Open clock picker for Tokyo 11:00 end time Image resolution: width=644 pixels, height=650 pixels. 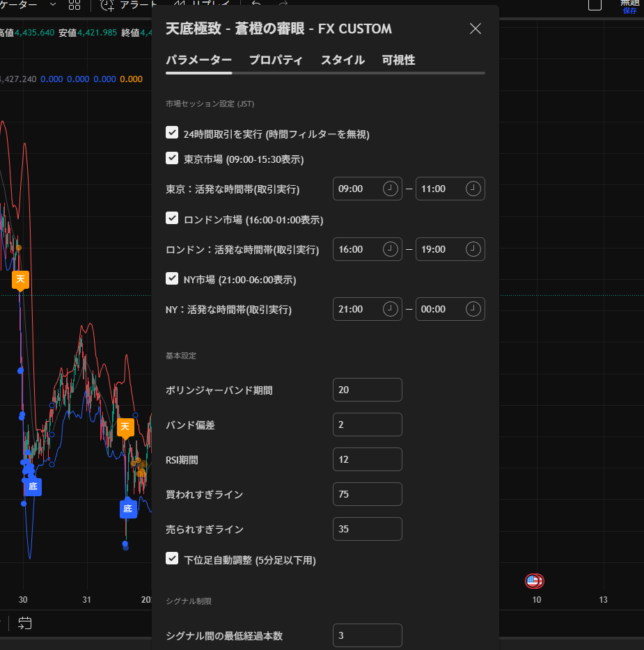pyautogui.click(x=473, y=189)
